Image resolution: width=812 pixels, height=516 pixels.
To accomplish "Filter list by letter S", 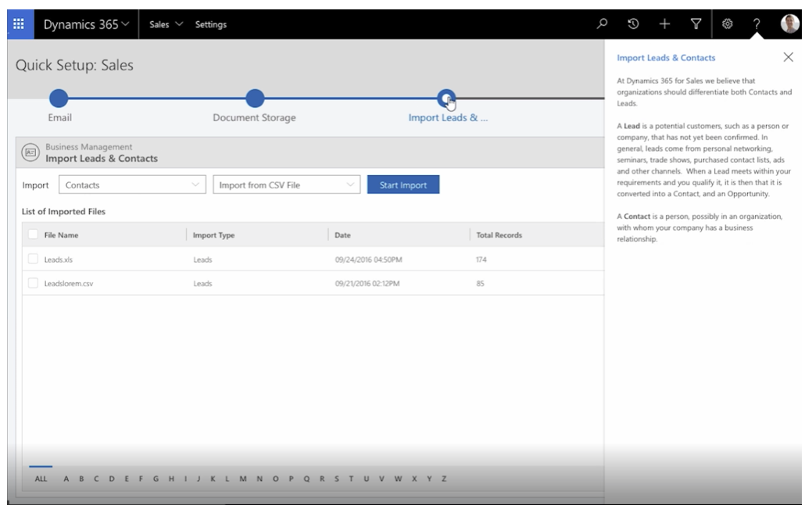I will coord(337,478).
